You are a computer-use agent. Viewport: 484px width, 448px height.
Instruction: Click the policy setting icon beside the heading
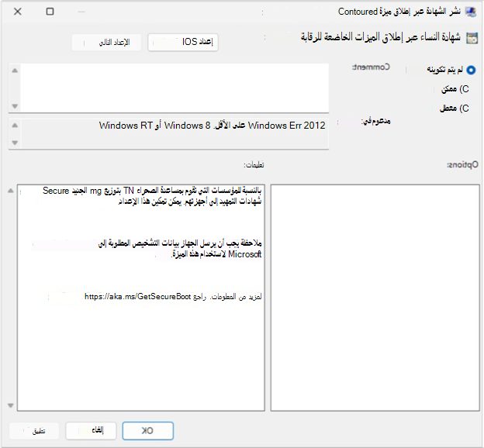(472, 38)
